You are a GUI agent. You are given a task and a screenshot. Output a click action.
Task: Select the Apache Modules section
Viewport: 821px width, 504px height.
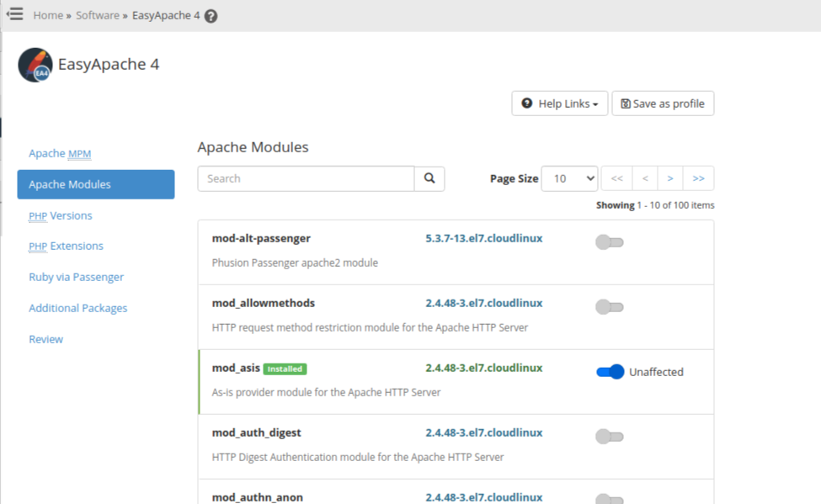(x=96, y=184)
